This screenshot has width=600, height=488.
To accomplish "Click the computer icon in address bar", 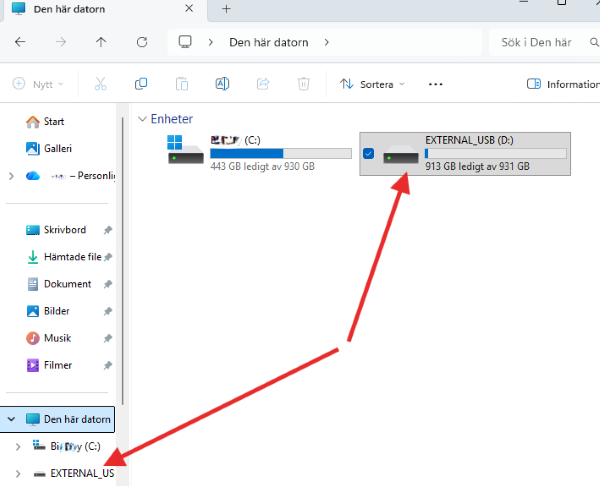I will tap(185, 42).
